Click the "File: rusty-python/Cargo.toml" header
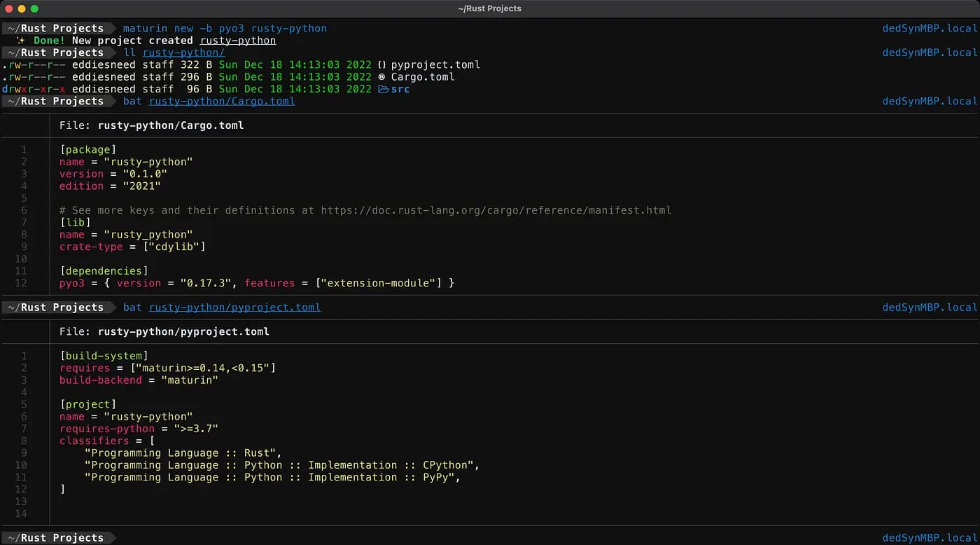This screenshot has height=545, width=980. point(151,125)
